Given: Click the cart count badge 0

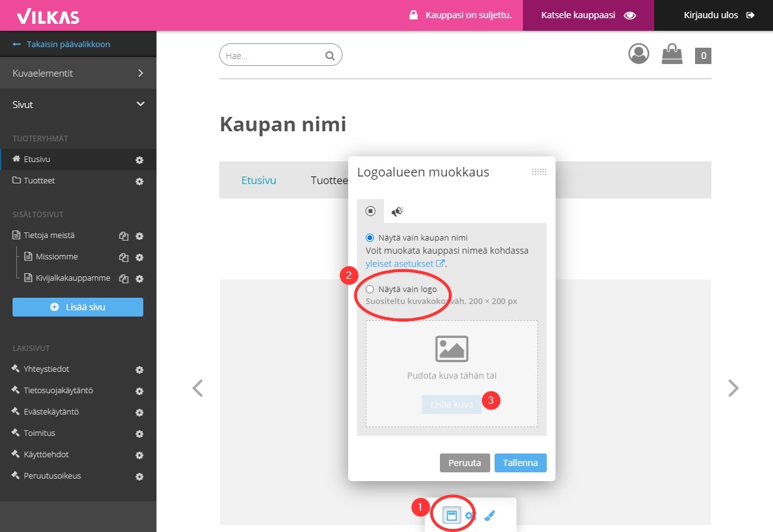Looking at the screenshot, I should 703,56.
